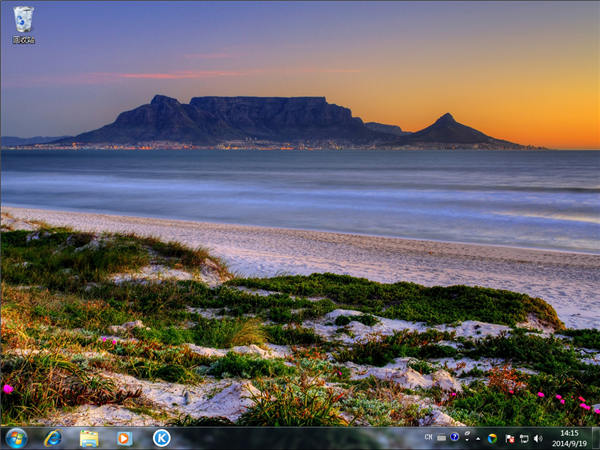Viewport: 600px width, 450px height.
Task: Open the volume speaker control
Action: (537, 438)
